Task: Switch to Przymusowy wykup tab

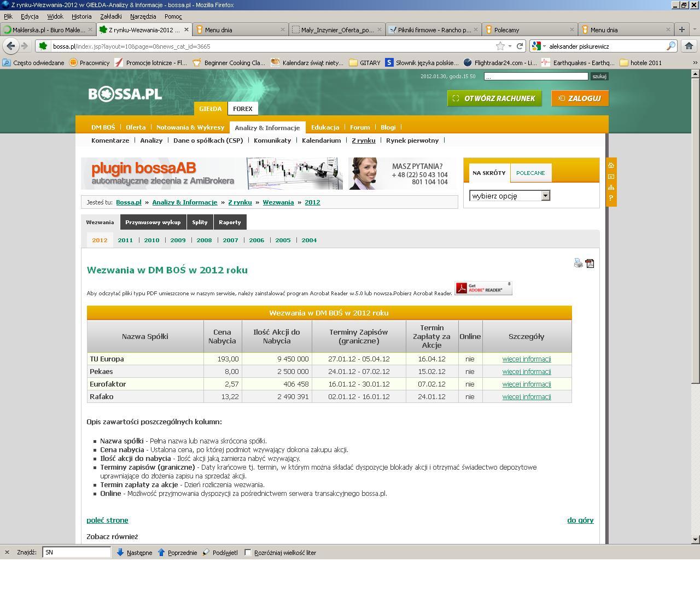Action: (153, 222)
